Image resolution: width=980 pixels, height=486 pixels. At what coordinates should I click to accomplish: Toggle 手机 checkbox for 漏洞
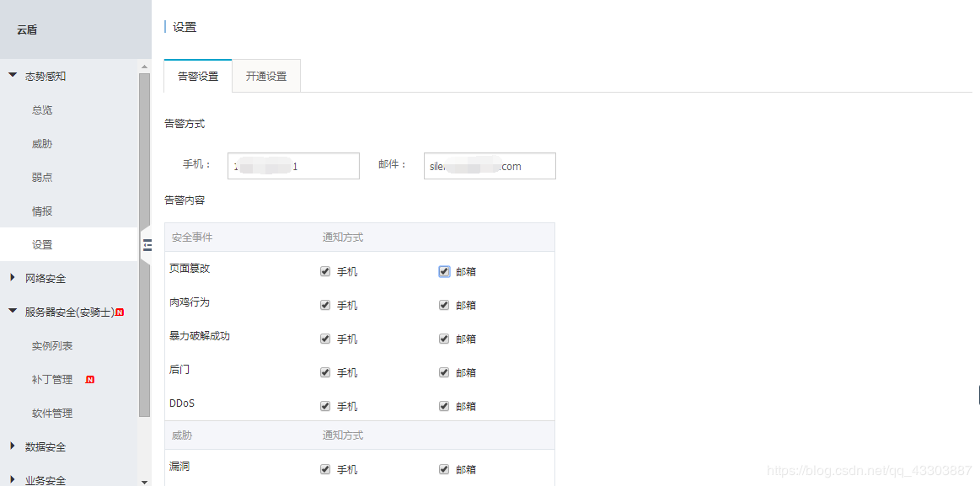(325, 469)
